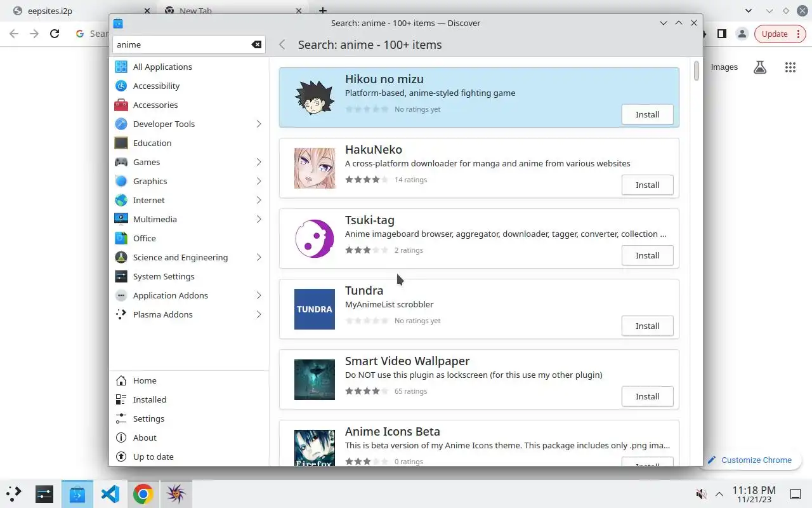Go to Home via house icon
This screenshot has width=812, height=508.
[x=121, y=380]
